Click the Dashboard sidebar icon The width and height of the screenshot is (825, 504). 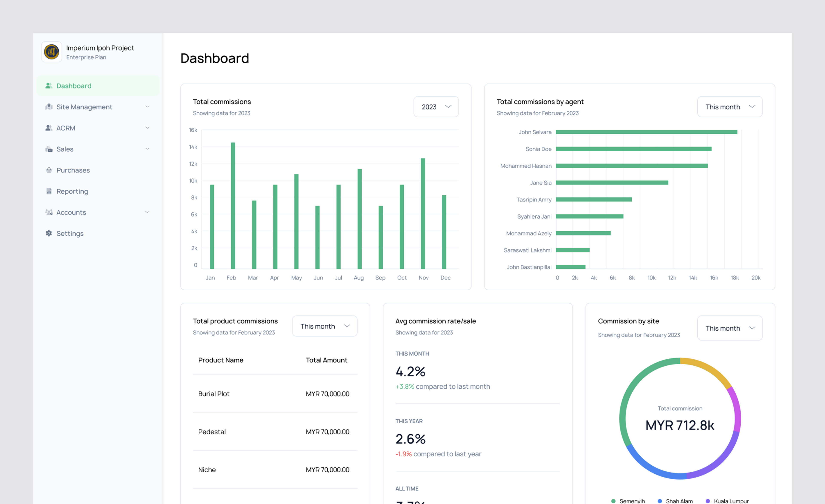(49, 86)
